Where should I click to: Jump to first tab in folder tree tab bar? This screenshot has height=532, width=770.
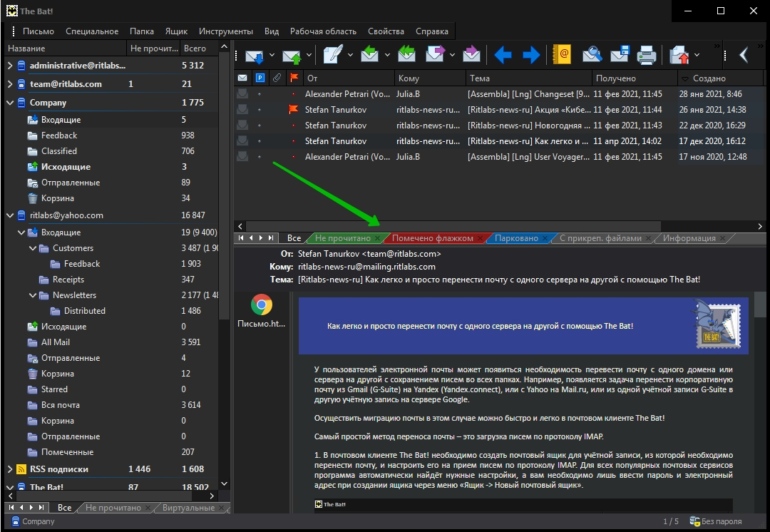pyautogui.click(x=11, y=508)
